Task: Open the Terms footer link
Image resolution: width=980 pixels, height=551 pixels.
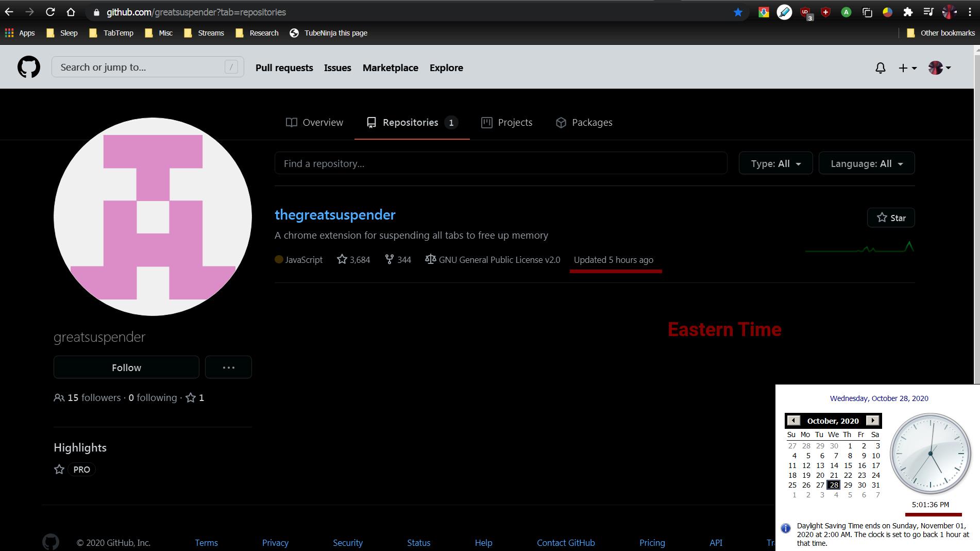Action: click(x=206, y=543)
